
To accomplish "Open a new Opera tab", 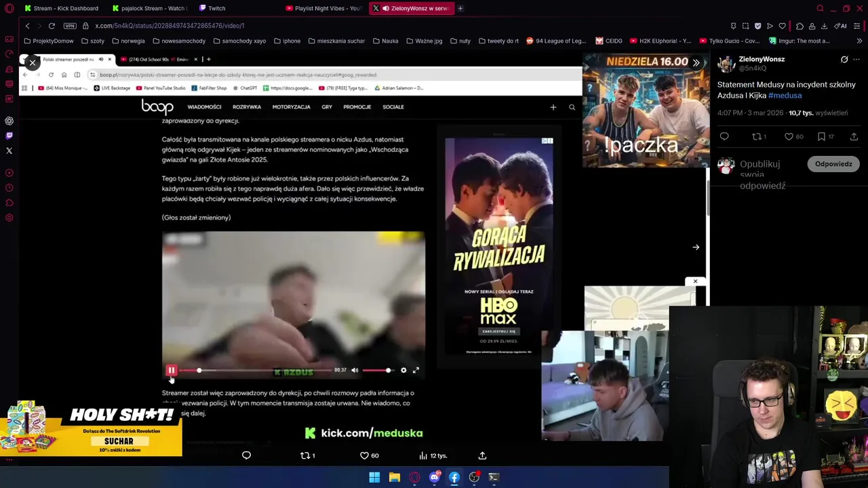I will (x=460, y=8).
